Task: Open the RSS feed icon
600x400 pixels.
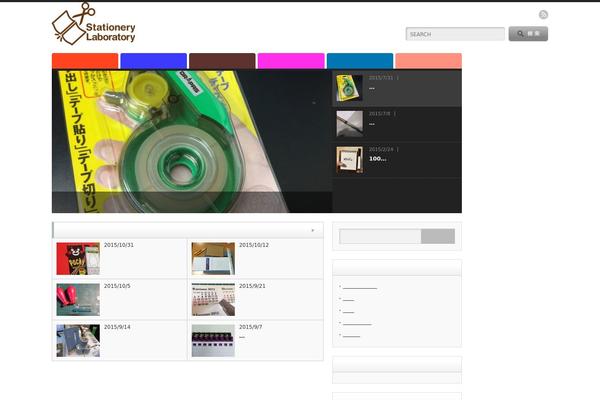Action: pyautogui.click(x=543, y=15)
